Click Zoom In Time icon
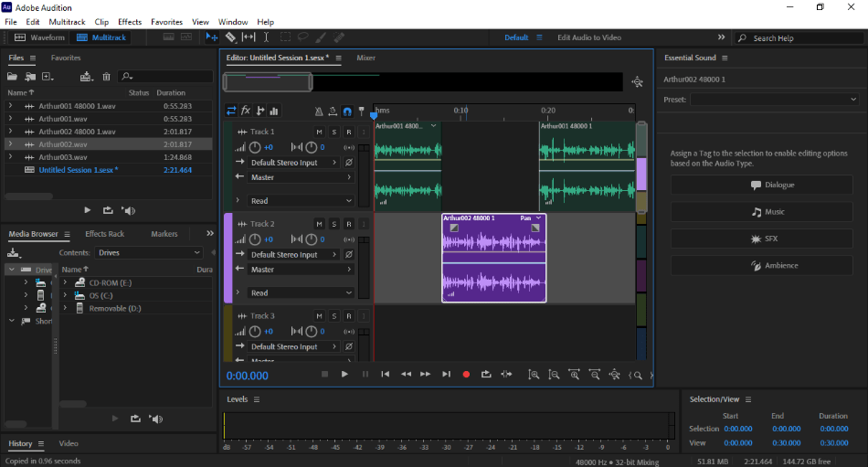Viewport: 868px width, 467px height. [574, 375]
